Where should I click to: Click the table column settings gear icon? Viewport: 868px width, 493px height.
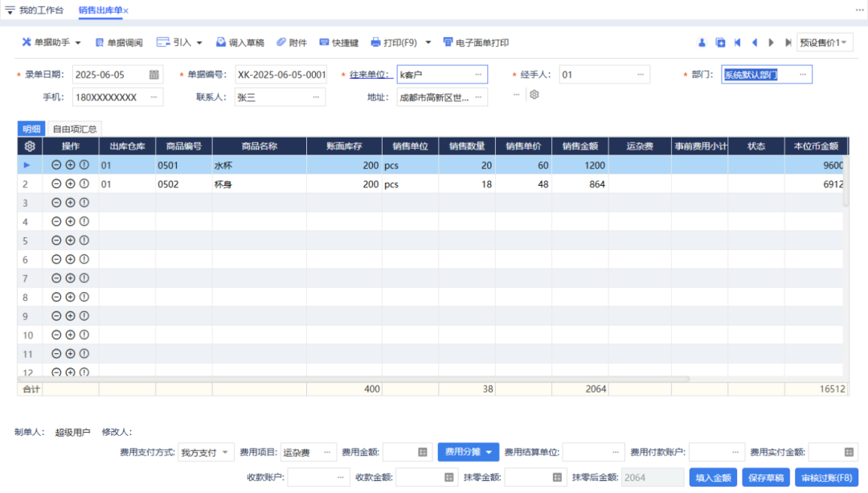(x=30, y=146)
